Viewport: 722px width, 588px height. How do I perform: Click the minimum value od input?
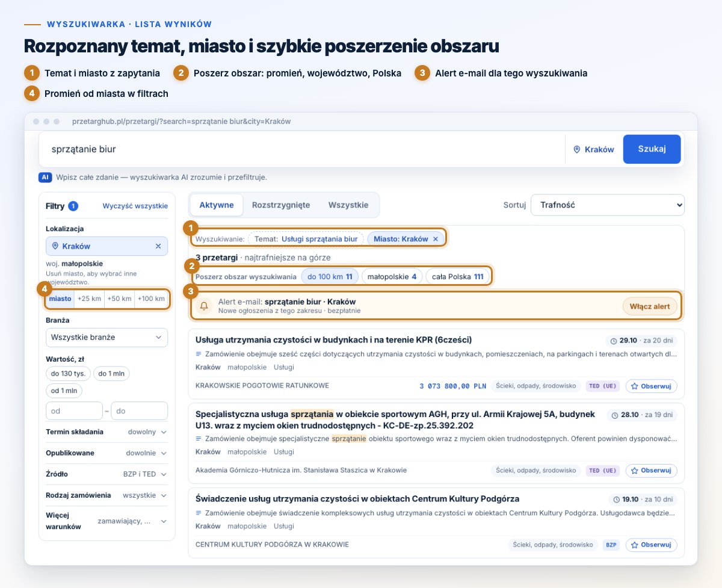(74, 411)
